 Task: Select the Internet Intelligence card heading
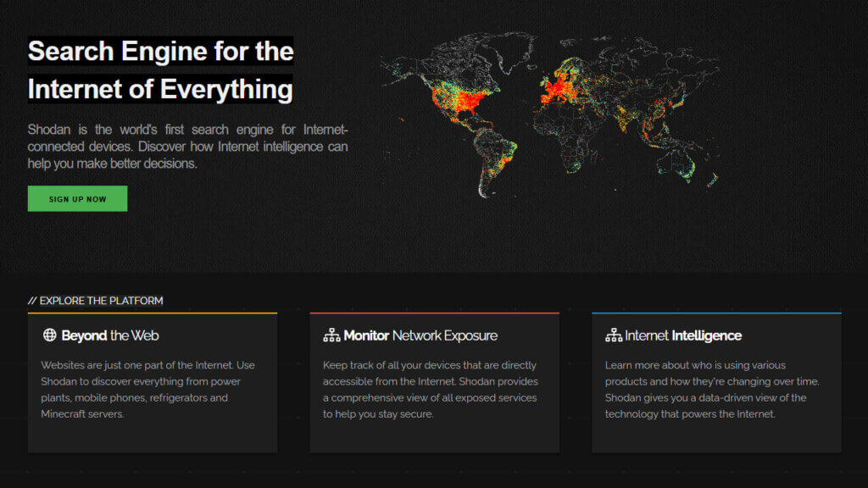point(683,335)
